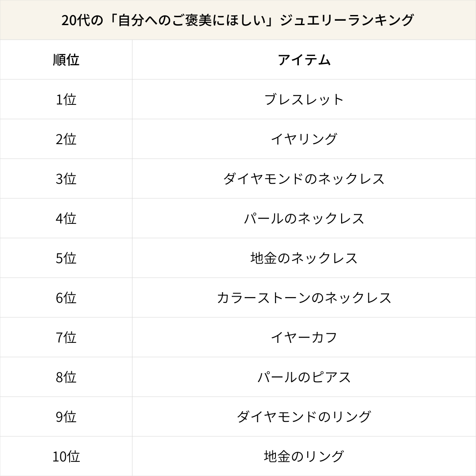The height and width of the screenshot is (476, 476).
Task: Select the イヤリング entry
Action: click(x=304, y=139)
